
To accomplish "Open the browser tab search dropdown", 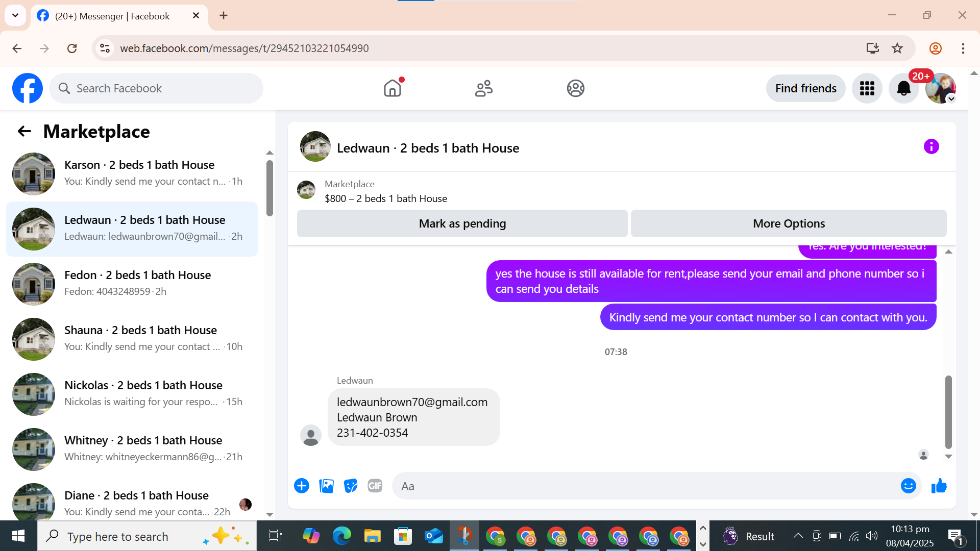I will (15, 15).
